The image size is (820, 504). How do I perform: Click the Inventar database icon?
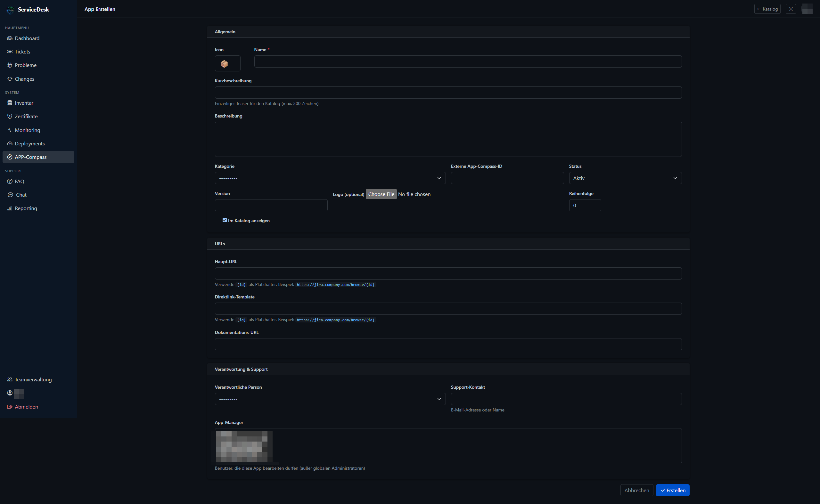pos(10,103)
